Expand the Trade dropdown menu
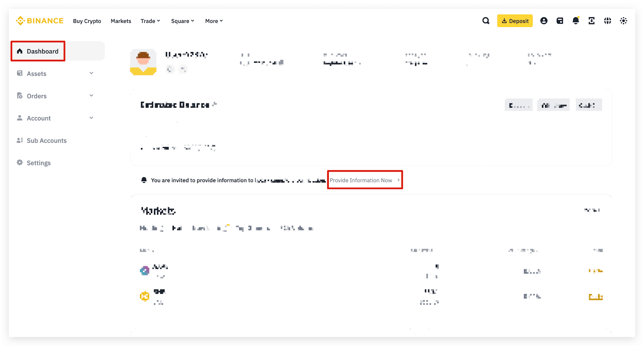This screenshot has width=644, height=346. [151, 21]
